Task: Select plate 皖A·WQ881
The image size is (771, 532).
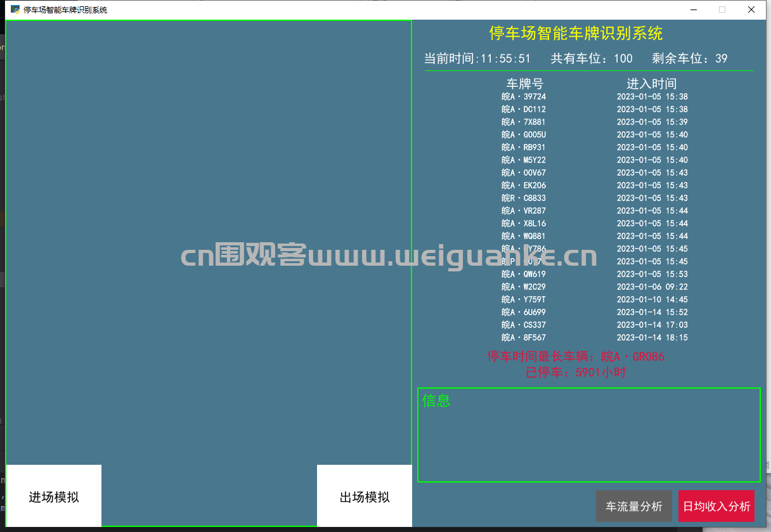Action: click(524, 237)
